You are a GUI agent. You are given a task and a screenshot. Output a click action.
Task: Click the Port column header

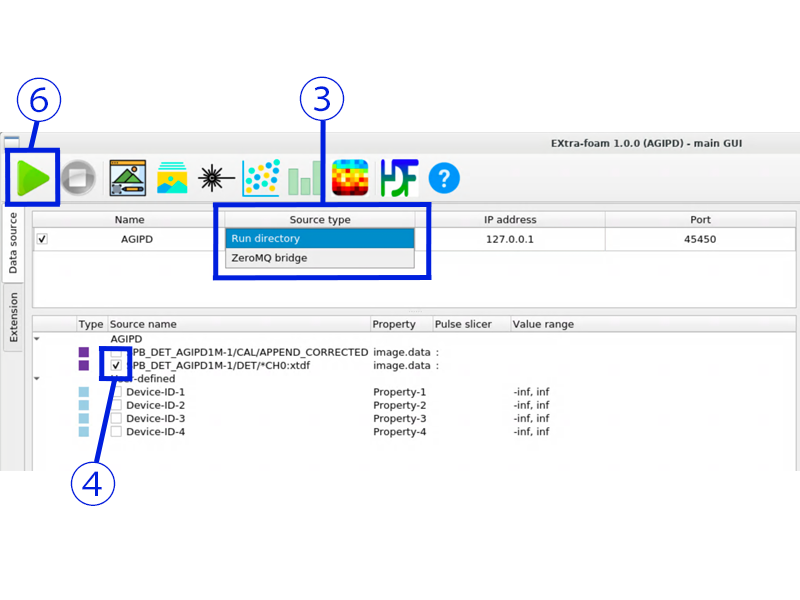[700, 219]
